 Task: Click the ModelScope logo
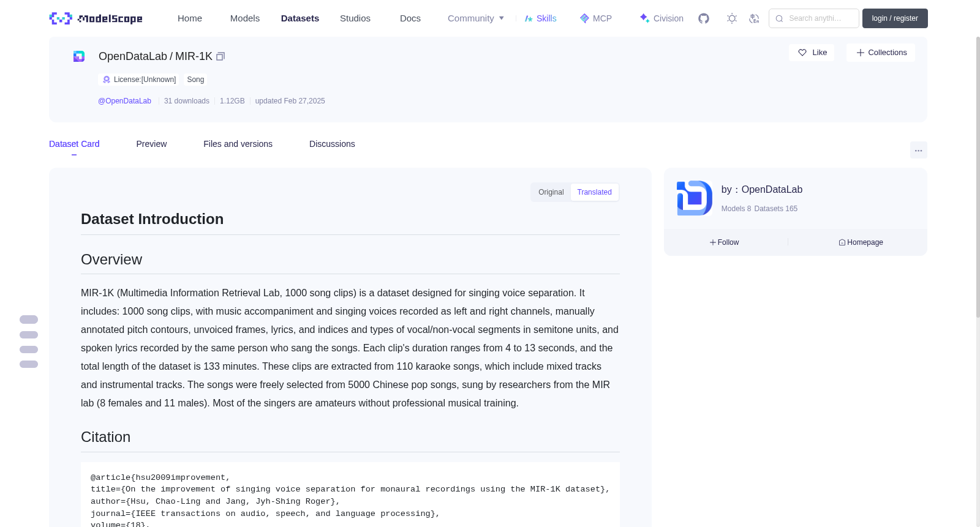point(96,18)
